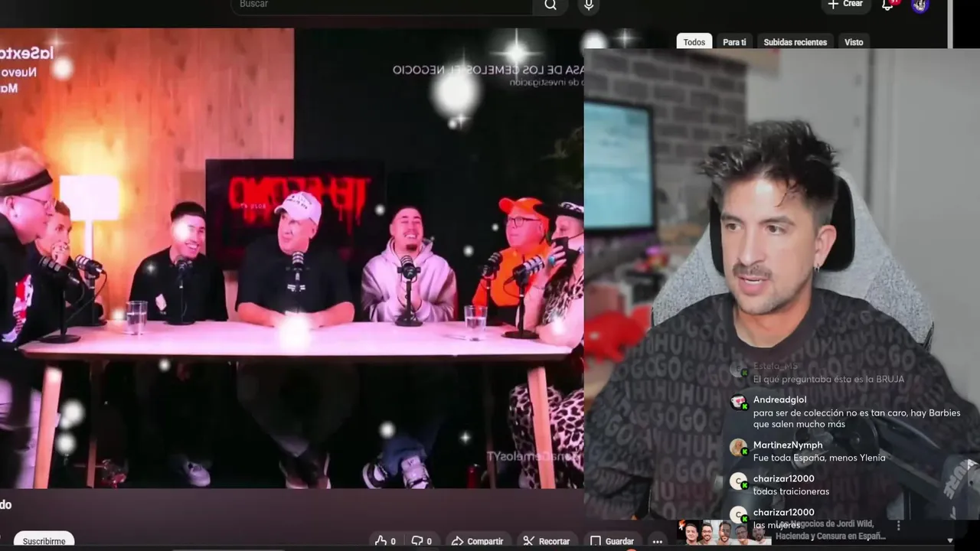Click the video player area

click(292, 258)
